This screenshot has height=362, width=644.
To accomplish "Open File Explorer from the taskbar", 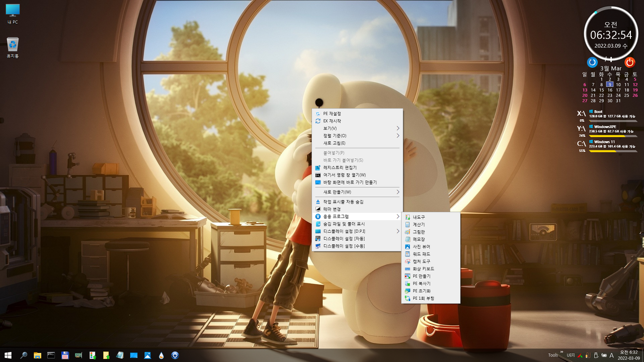I will 37,355.
